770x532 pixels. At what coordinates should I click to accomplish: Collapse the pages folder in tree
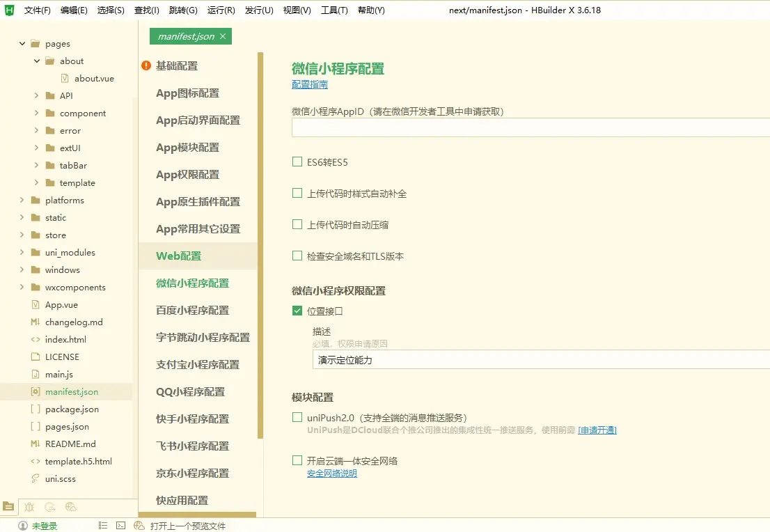[22, 43]
